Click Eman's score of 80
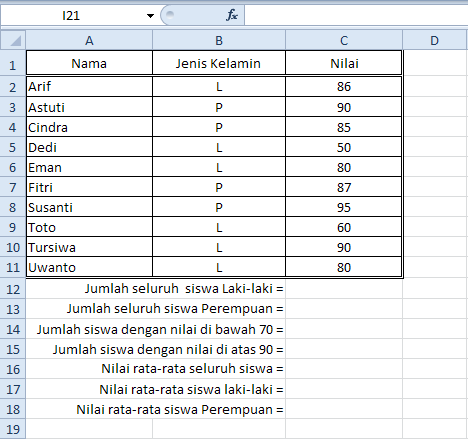 coord(344,167)
